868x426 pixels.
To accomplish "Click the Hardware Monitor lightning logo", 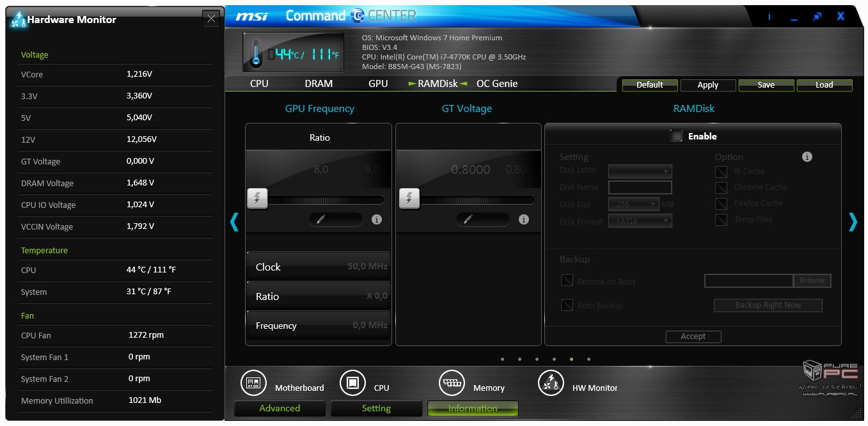I will 19,20.
